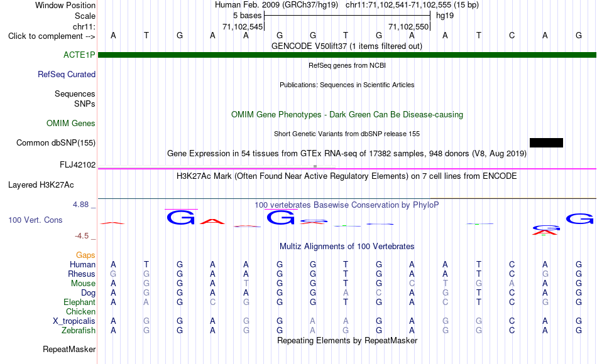
Task: Open the Layered H3K27Ac track label
Action: (41, 185)
